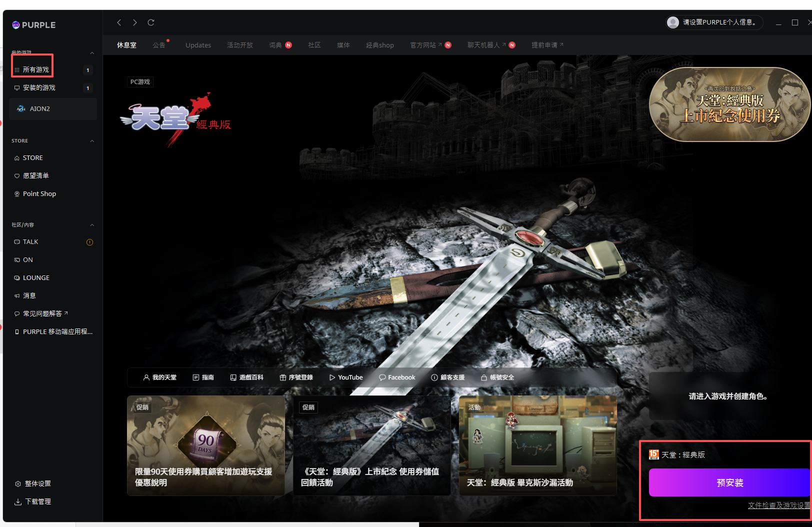Collapse the STORE section
Screen dimensions: 812x527
(x=92, y=141)
